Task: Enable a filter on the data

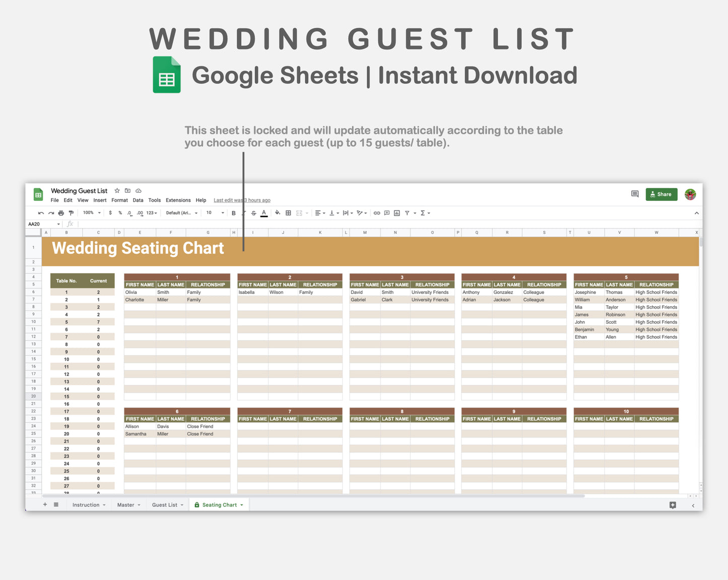Action: point(407,212)
